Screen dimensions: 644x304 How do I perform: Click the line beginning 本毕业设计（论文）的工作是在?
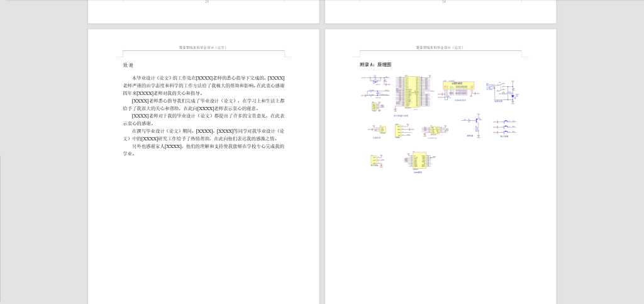[208, 78]
